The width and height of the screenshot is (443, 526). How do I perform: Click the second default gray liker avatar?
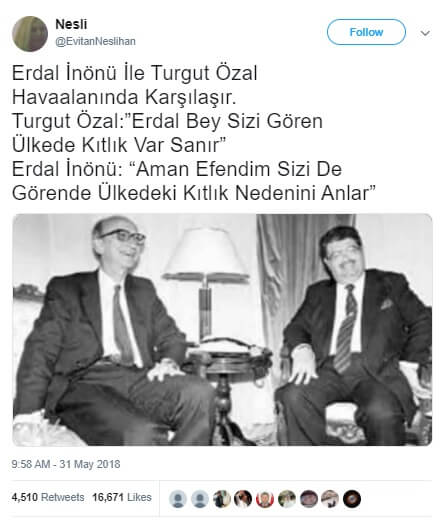[200, 498]
